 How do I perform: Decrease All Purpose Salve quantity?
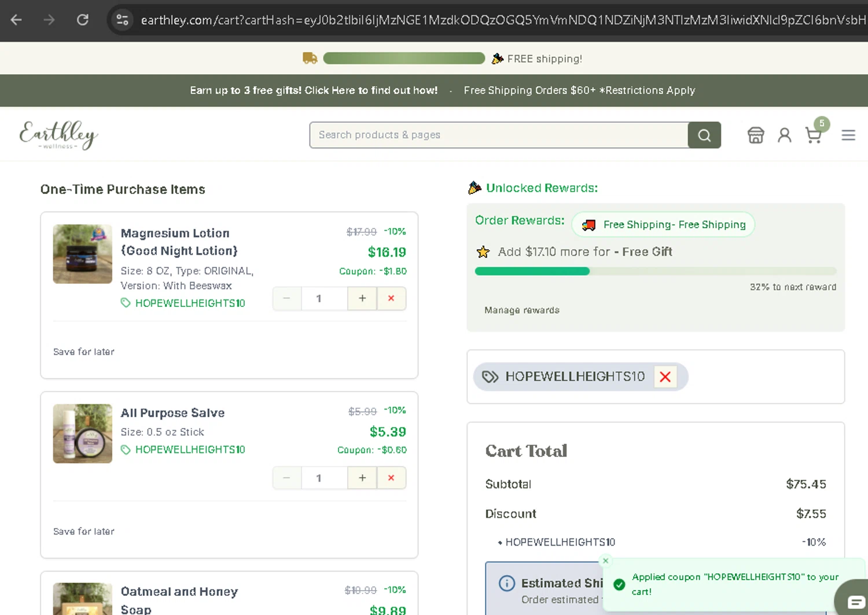tap(287, 478)
